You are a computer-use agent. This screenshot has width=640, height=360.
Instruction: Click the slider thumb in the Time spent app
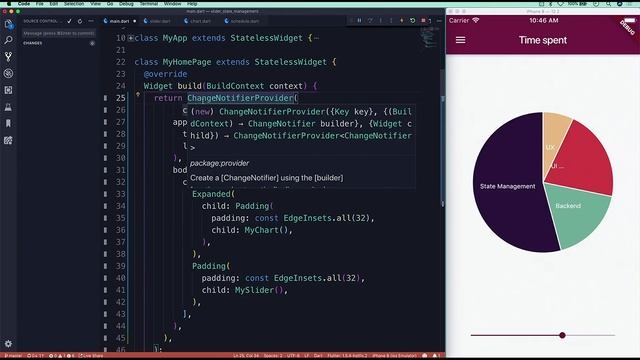(562, 335)
